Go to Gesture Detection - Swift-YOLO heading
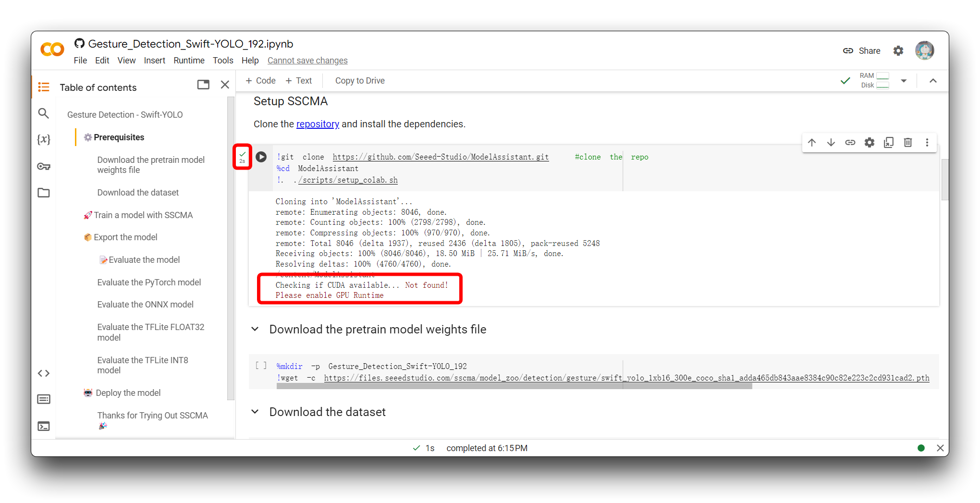The image size is (980, 503). (125, 115)
